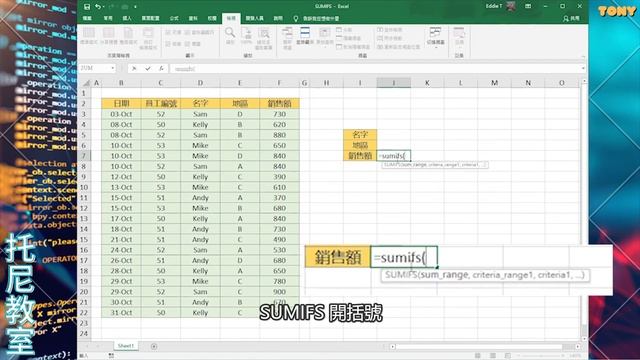Image resolution: width=640 pixels, height=360 pixels.
Task: Select the Sheet1 tab
Action: [126, 346]
